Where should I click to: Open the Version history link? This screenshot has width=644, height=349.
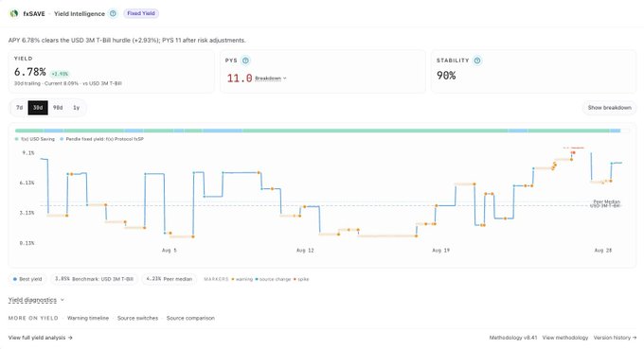click(615, 338)
